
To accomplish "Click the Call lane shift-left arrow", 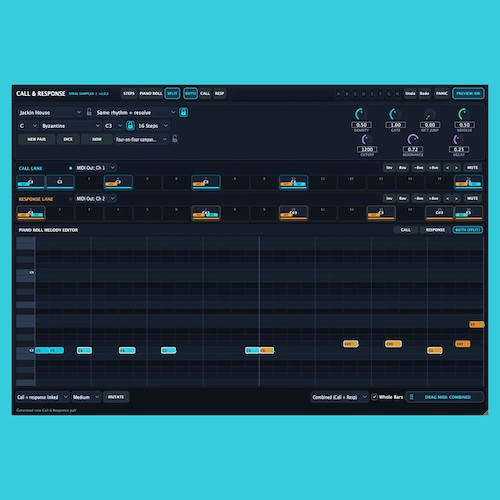I will pos(447,168).
